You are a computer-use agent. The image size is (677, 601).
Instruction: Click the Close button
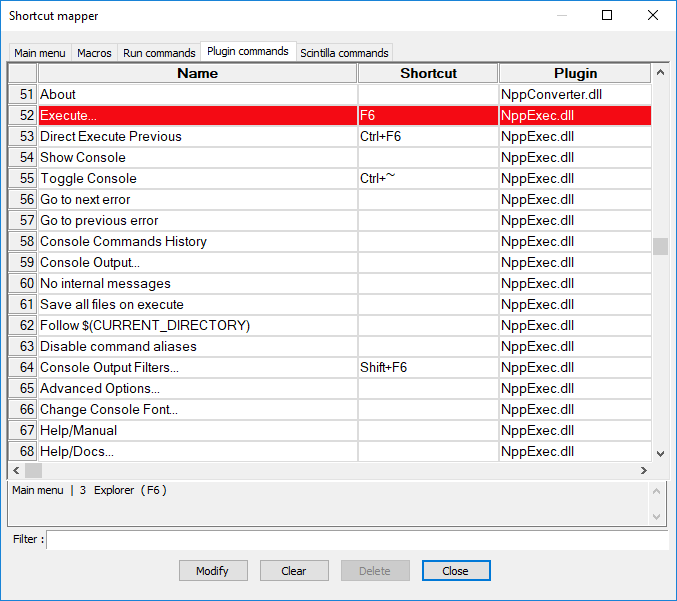[456, 570]
